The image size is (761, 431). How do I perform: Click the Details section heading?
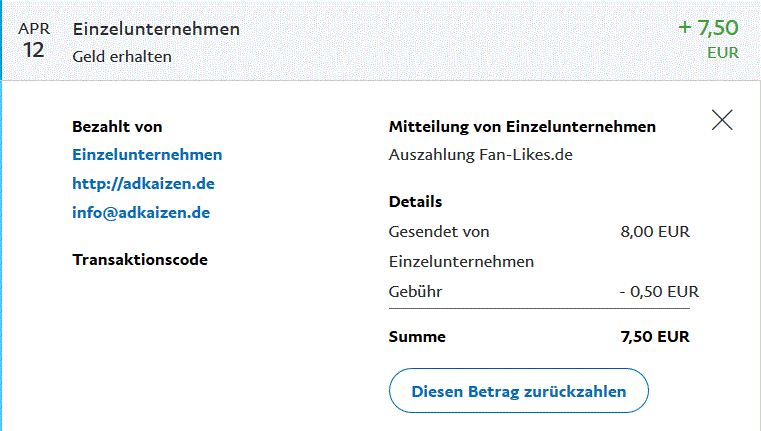(415, 202)
